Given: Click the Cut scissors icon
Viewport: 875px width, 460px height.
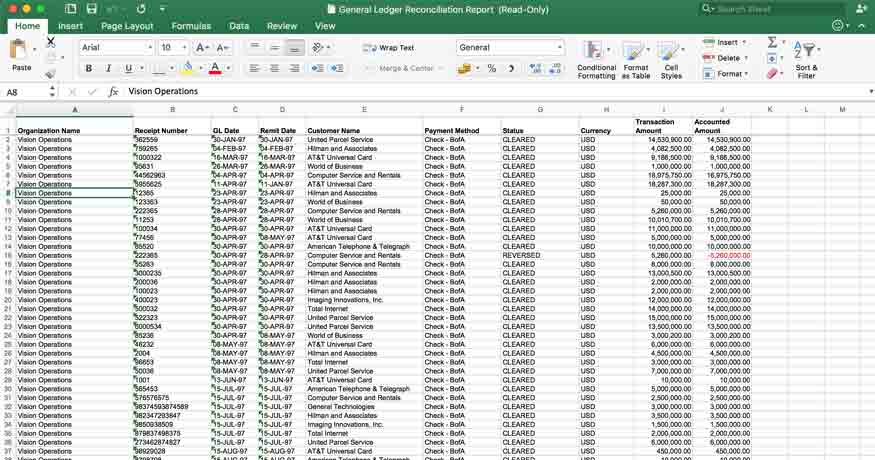Looking at the screenshot, I should click(x=51, y=43).
